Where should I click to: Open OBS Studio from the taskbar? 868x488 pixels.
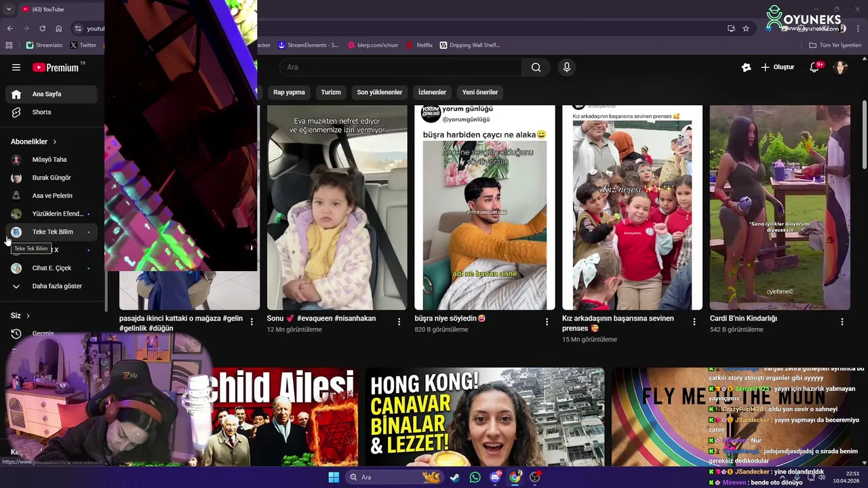[x=535, y=477]
